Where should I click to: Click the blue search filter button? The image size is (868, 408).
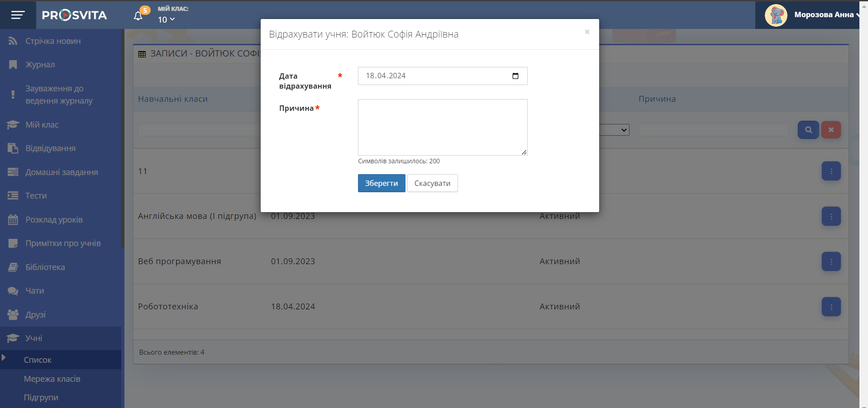click(808, 130)
